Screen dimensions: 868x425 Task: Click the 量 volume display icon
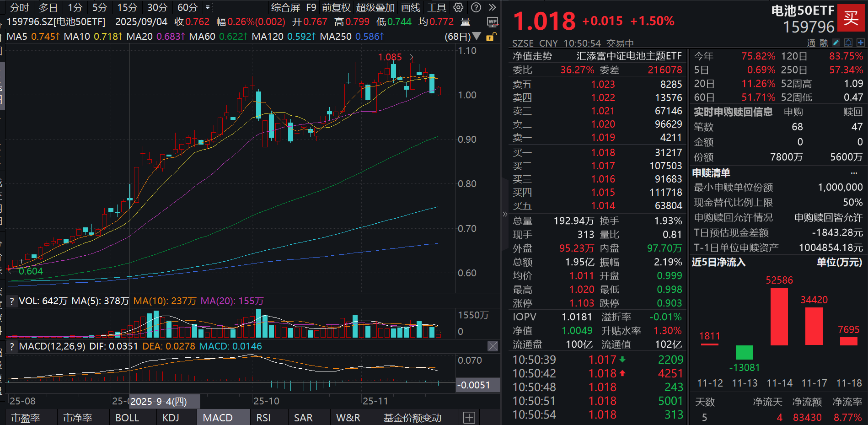(x=465, y=22)
